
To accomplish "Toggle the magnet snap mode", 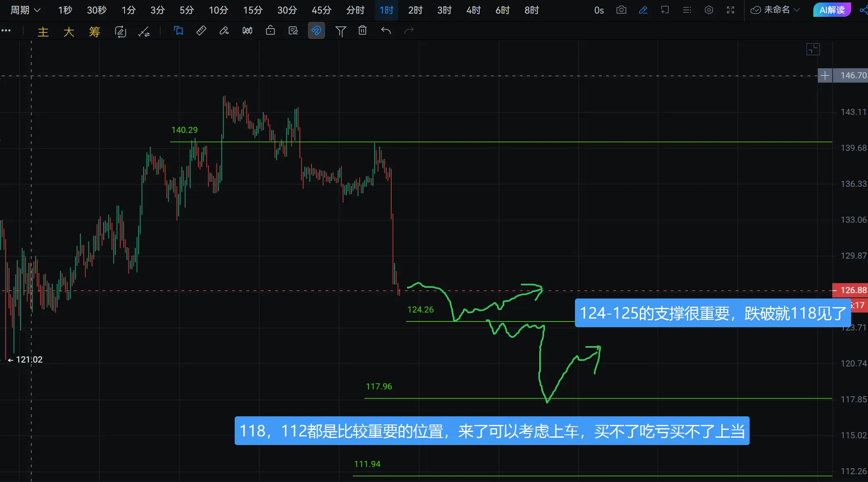I will pyautogui.click(x=316, y=30).
